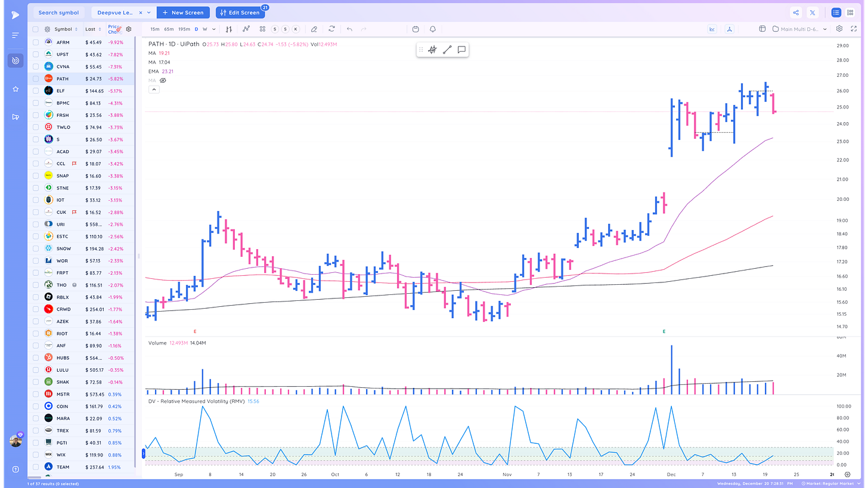Open the timeframe dropdown chevron after W
The image size is (868, 488).
tap(213, 29)
